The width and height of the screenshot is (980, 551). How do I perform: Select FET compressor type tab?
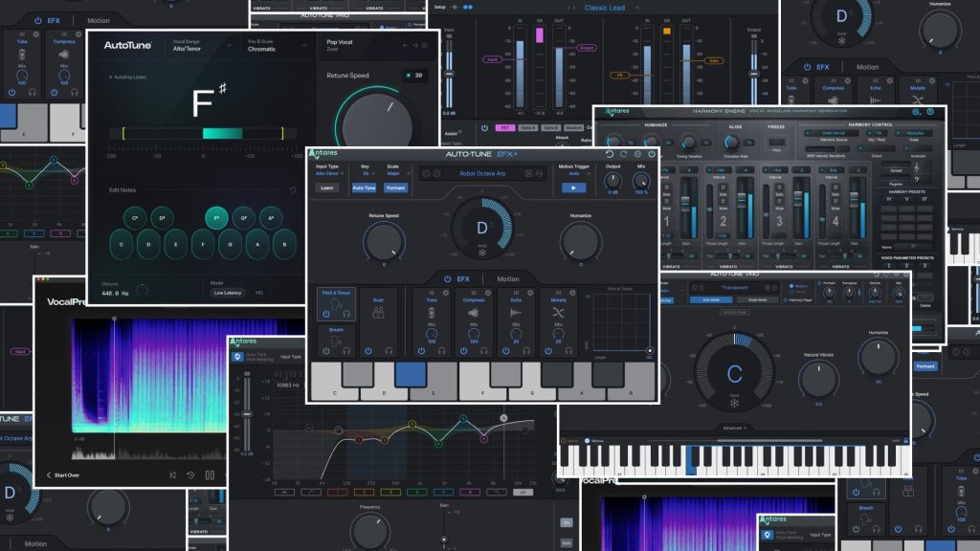click(x=504, y=128)
